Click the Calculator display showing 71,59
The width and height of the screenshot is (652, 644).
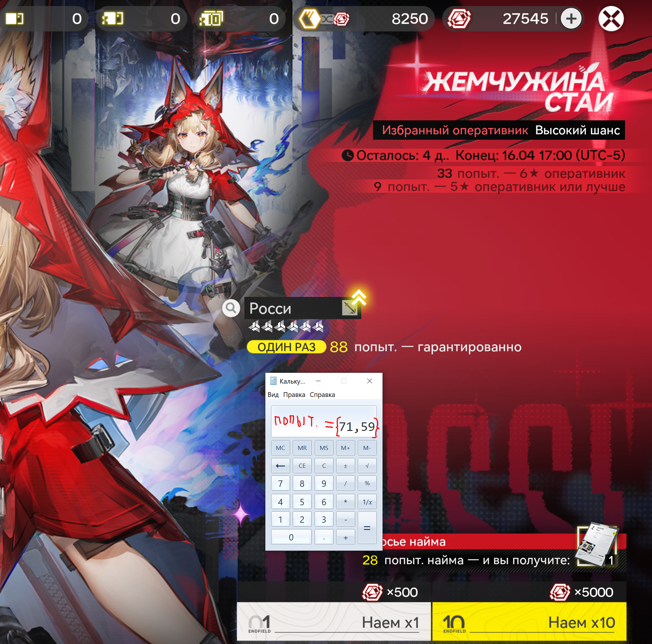(x=324, y=421)
